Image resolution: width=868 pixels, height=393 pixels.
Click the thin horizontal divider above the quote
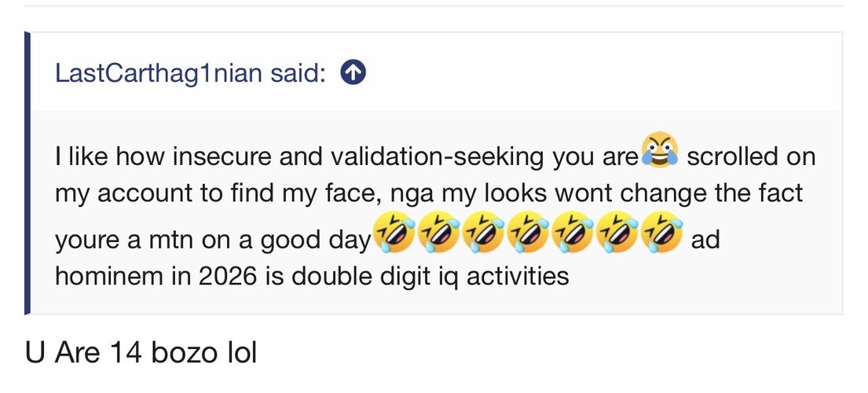tap(434, 6)
